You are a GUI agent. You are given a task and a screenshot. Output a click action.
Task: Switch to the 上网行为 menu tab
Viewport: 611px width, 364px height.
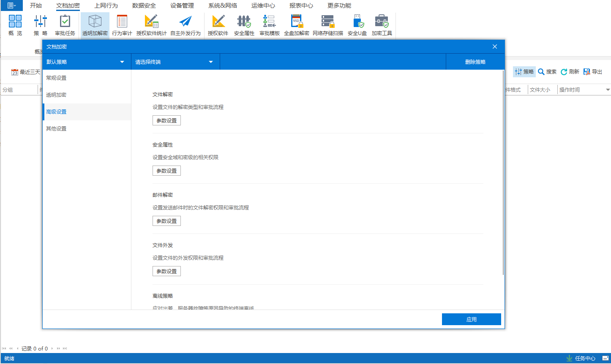[106, 5]
